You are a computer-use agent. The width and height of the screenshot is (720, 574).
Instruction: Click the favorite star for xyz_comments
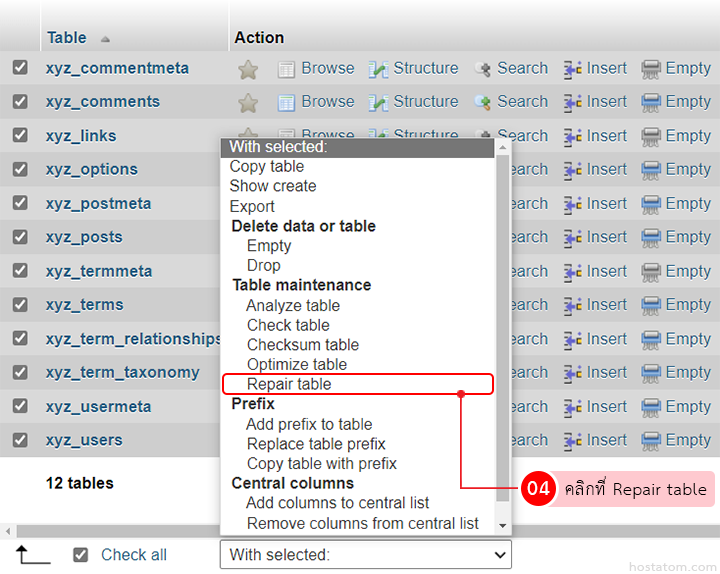[248, 102]
